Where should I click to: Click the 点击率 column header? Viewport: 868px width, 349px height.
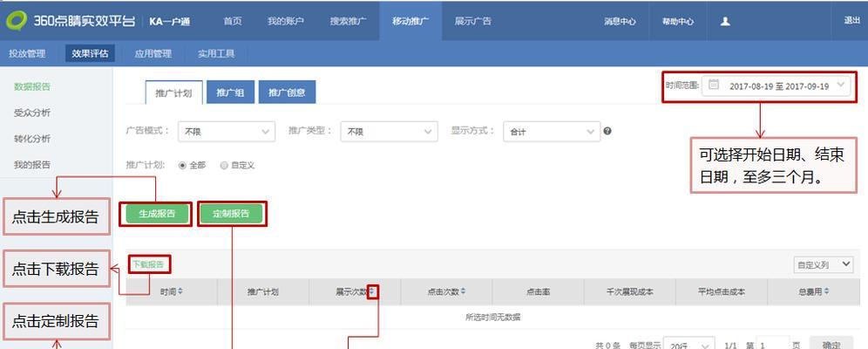click(538, 292)
